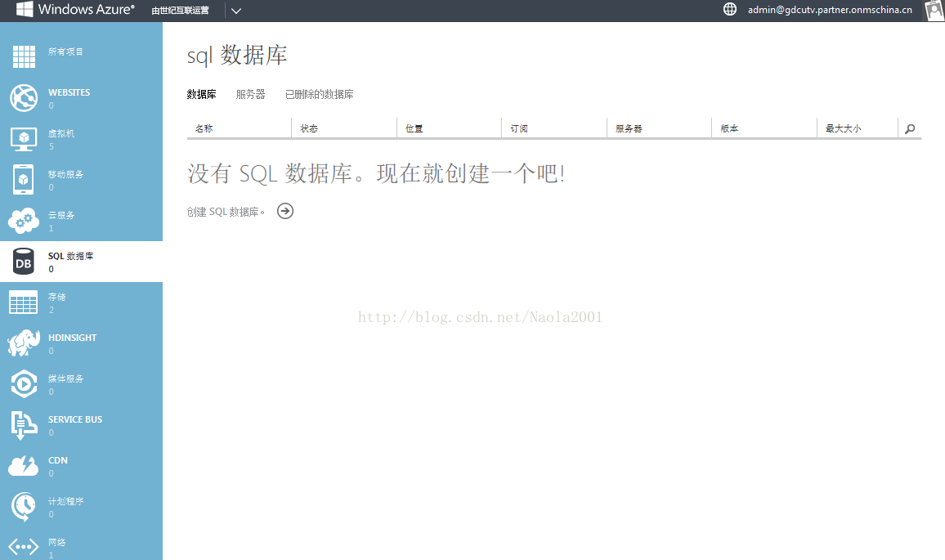Open the Media Services (媒体服务) play icon
Image resolution: width=945 pixels, height=560 pixels.
24,384
